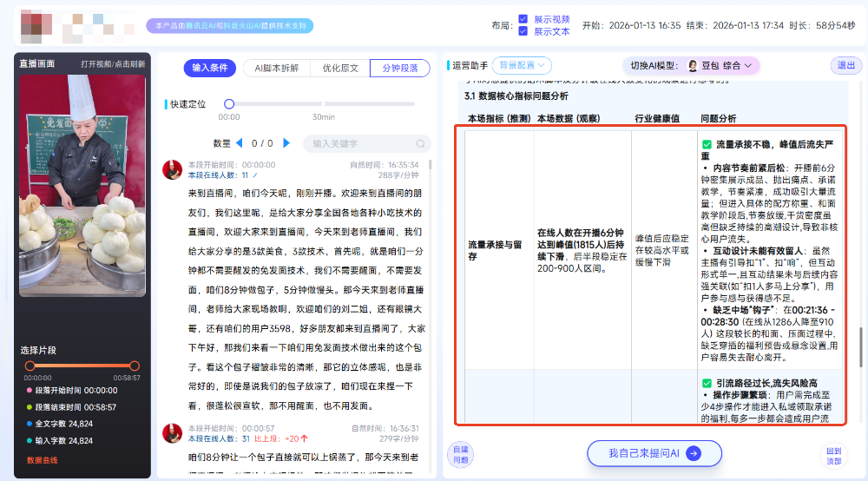Click the keyword search magnifier icon
The image size is (868, 481).
pyautogui.click(x=421, y=144)
